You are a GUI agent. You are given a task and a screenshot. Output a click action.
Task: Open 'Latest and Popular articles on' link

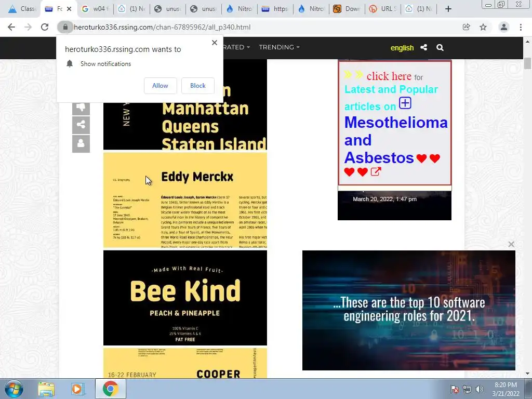pos(391,98)
